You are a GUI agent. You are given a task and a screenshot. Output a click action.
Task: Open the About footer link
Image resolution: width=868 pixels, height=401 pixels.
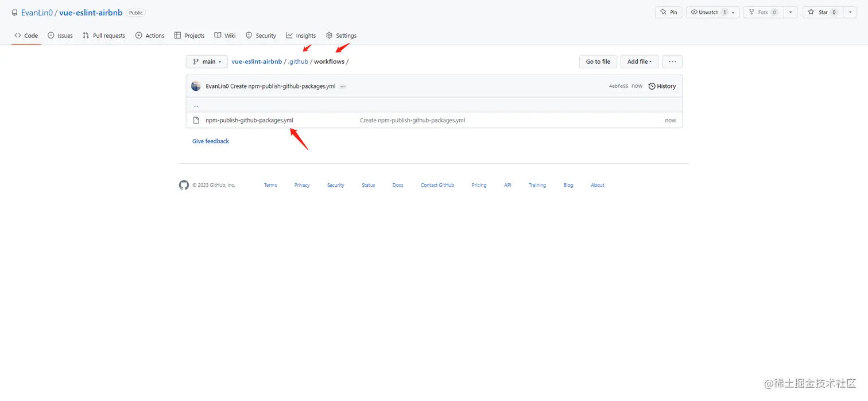[598, 185]
